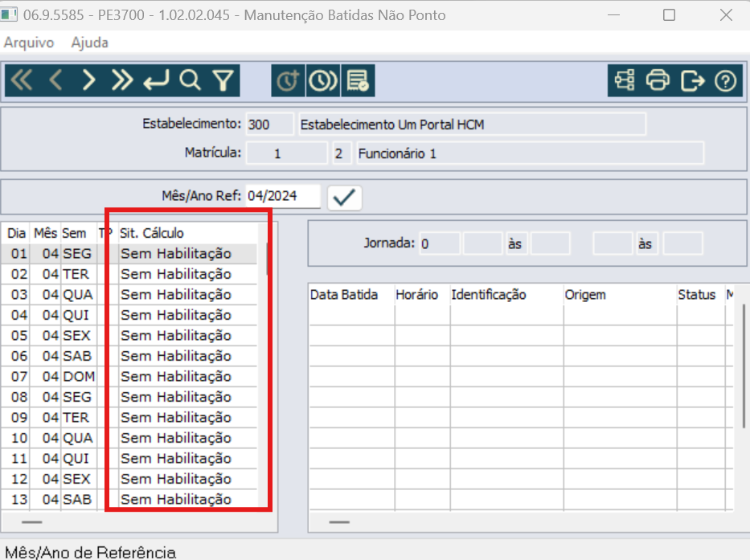Click the Funcionário 1 name field
This screenshot has width=750, height=560.
pyautogui.click(x=530, y=153)
